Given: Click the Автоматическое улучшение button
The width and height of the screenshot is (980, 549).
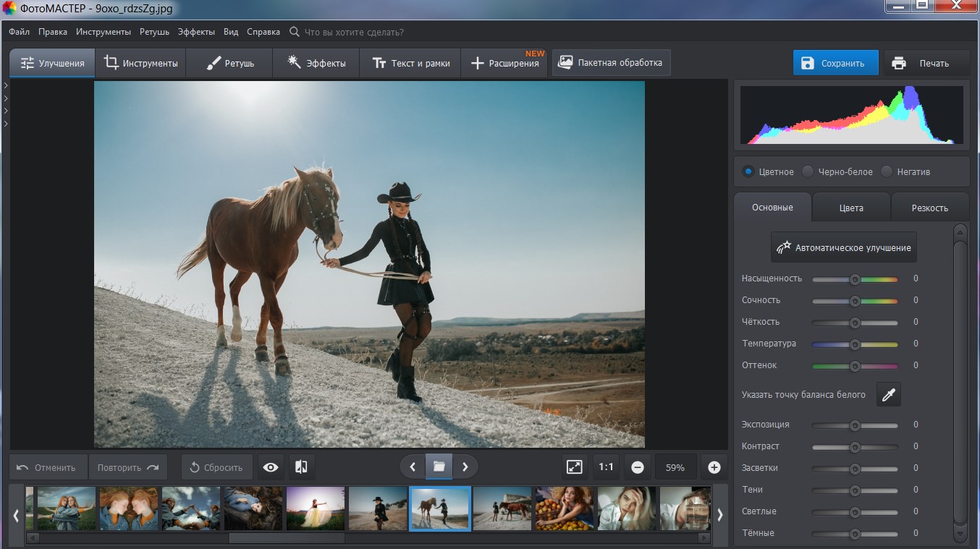Looking at the screenshot, I should point(844,247).
